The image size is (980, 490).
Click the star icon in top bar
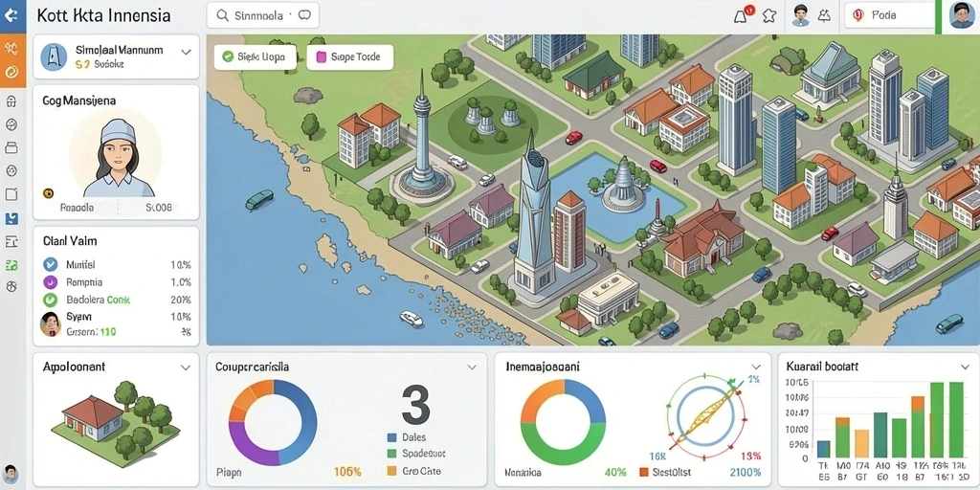click(768, 16)
